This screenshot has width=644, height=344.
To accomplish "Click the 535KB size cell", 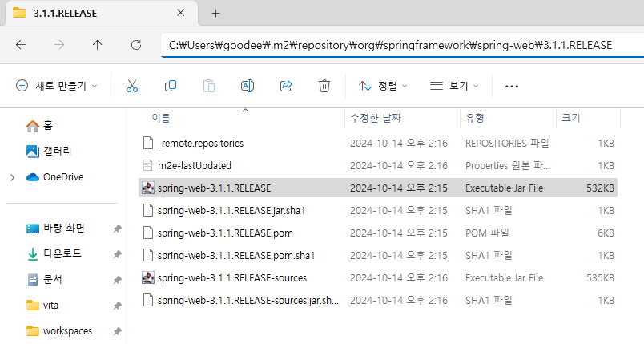I will 600,278.
